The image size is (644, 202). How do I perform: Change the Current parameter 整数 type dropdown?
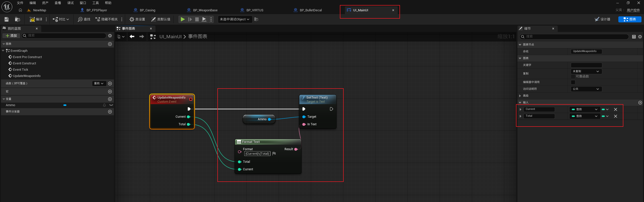tap(585, 109)
